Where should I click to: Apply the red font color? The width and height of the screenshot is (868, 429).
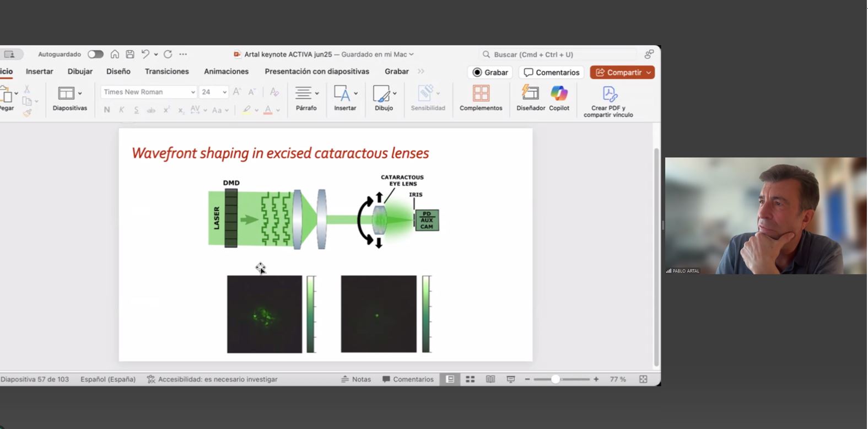(x=268, y=110)
